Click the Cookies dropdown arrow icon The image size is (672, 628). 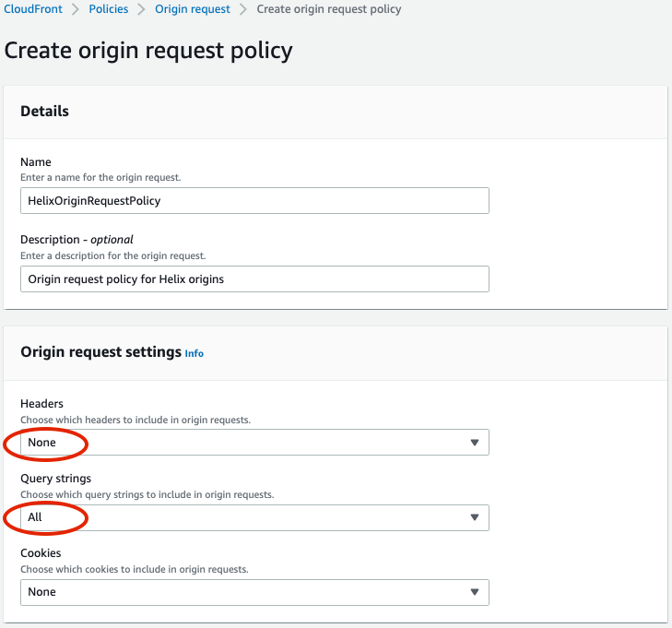tap(475, 592)
